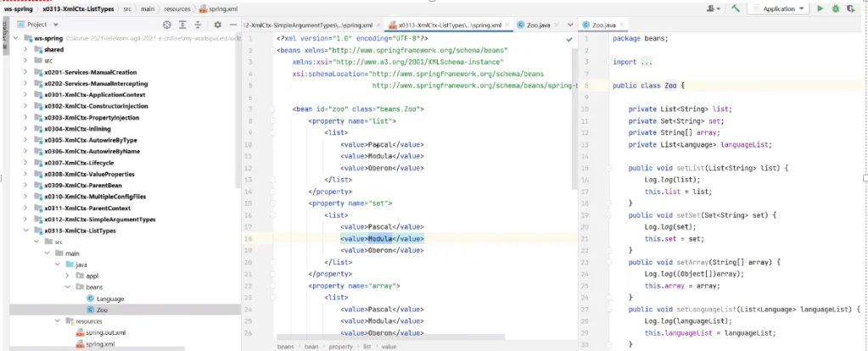Screen dimensions: 868x351
Task: Click Expand All in Project panel
Action: tap(182, 25)
